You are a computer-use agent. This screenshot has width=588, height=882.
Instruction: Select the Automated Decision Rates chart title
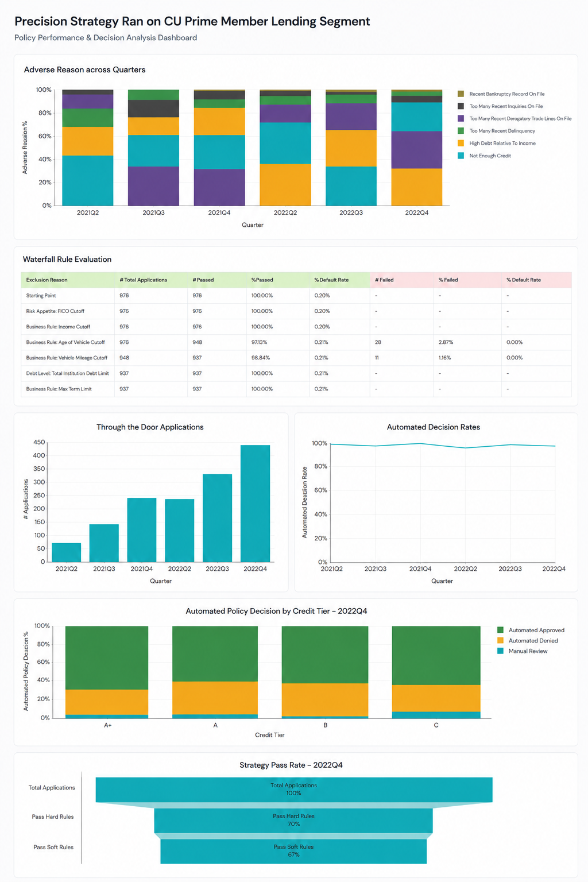tap(434, 427)
